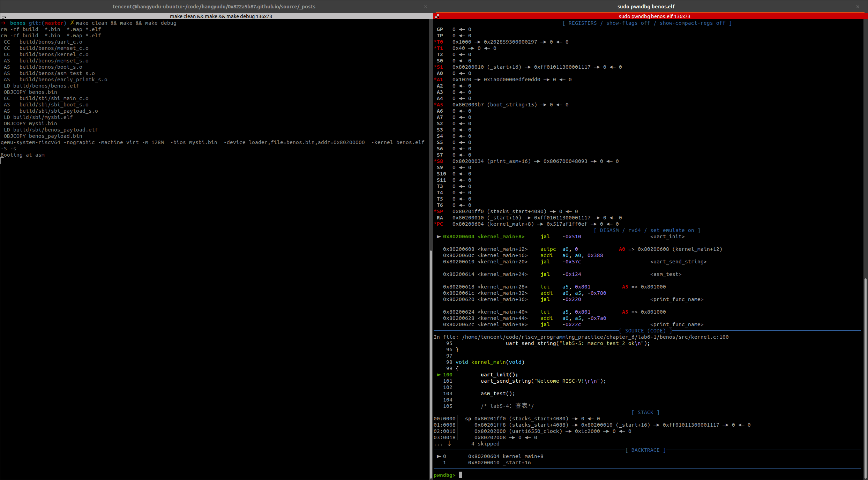Close the tencent@hangyudu-ubuntu tab
This screenshot has width=868, height=480.
pos(425,6)
